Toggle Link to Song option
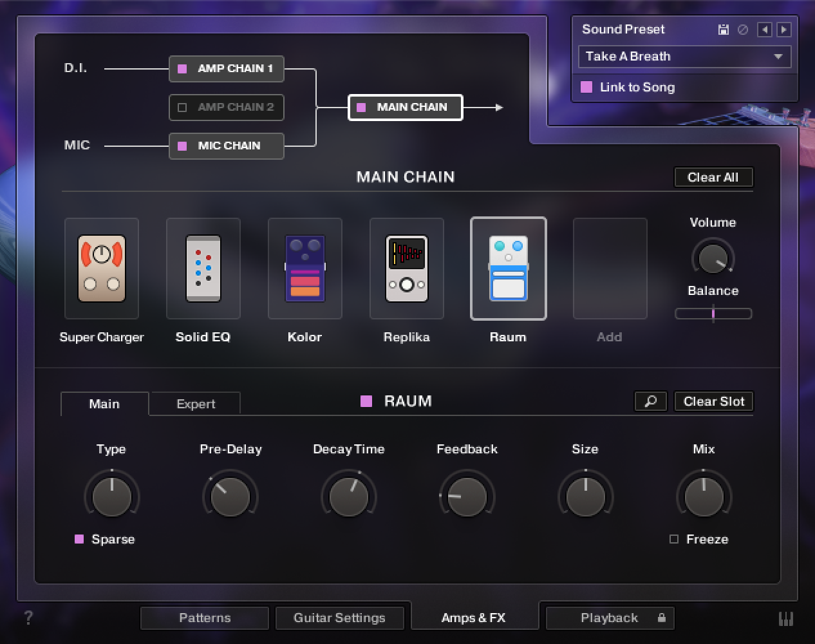The image size is (815, 644). point(586,87)
